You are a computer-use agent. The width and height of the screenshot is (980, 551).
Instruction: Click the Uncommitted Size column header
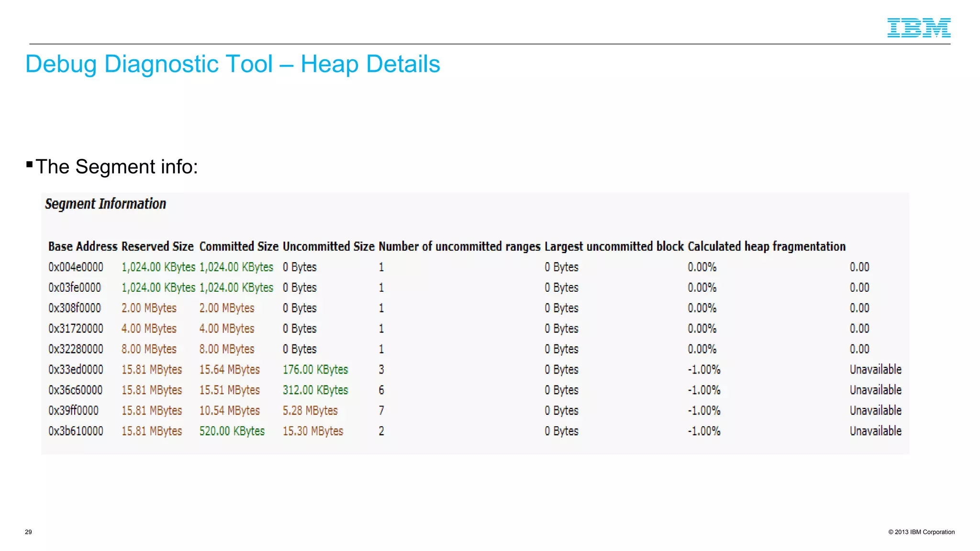329,246
